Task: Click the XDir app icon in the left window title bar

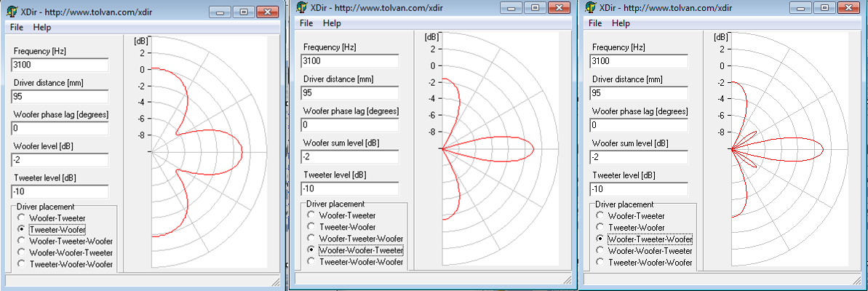Action: 11,12
